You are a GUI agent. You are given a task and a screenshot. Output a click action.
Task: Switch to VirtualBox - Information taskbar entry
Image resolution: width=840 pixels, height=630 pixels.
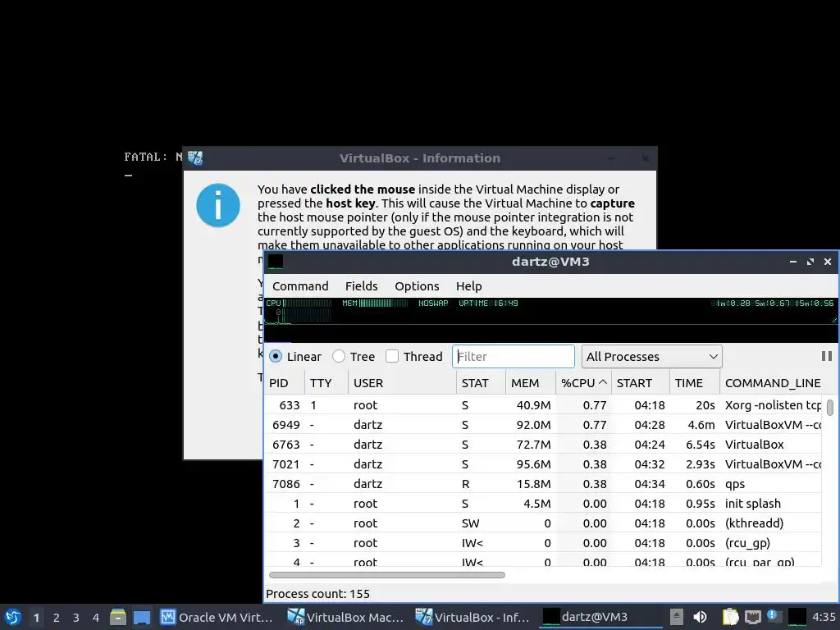coord(473,617)
